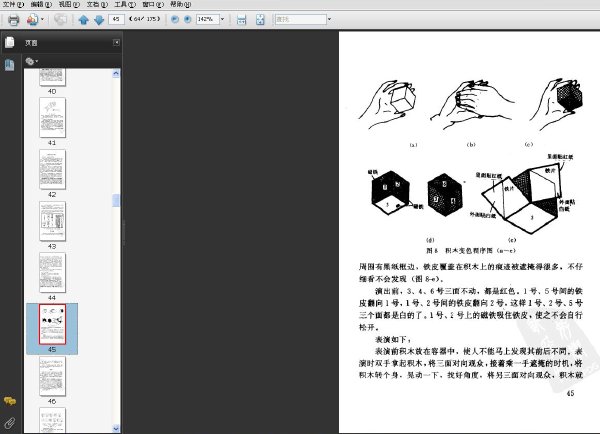The height and width of the screenshot is (434, 600).
Task: Open the Pages panel options gear menu
Action: (31, 61)
